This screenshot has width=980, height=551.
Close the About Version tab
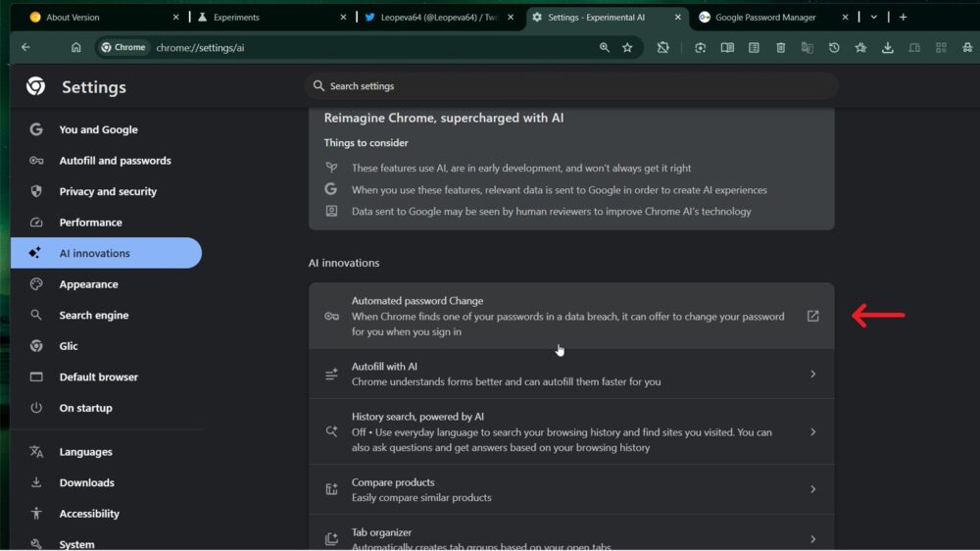(176, 17)
